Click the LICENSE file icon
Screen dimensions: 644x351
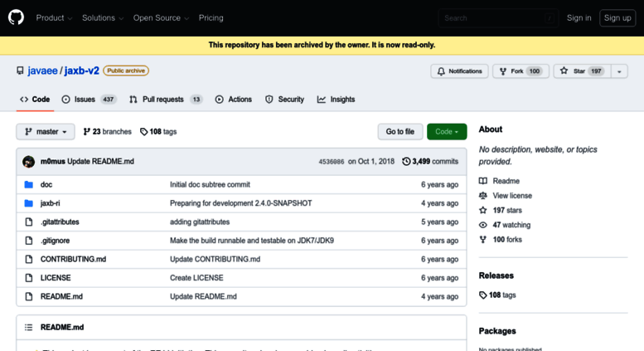tap(29, 278)
